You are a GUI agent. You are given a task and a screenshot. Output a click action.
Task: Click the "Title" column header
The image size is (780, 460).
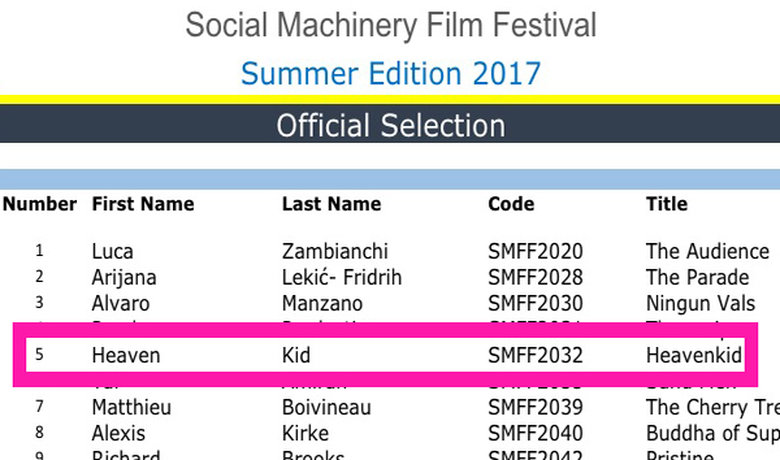pyautogui.click(x=667, y=204)
